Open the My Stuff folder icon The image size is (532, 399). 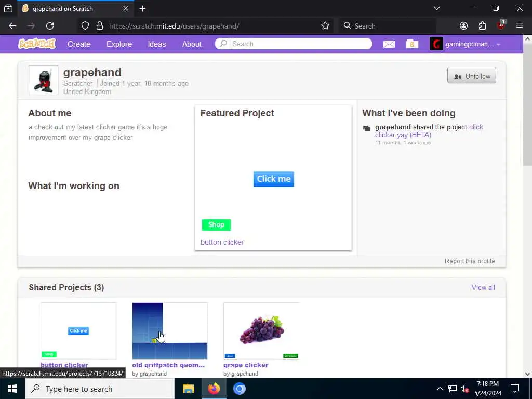412,44
